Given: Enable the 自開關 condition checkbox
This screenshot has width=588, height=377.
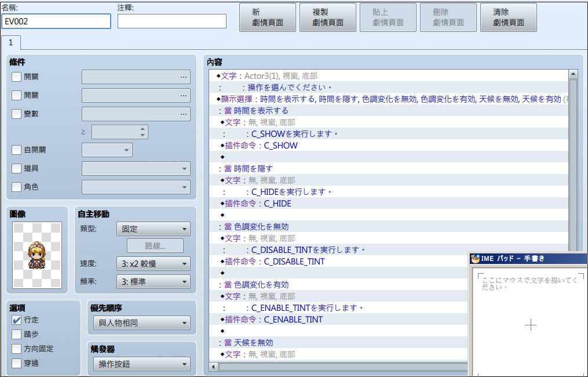Looking at the screenshot, I should click(16, 150).
